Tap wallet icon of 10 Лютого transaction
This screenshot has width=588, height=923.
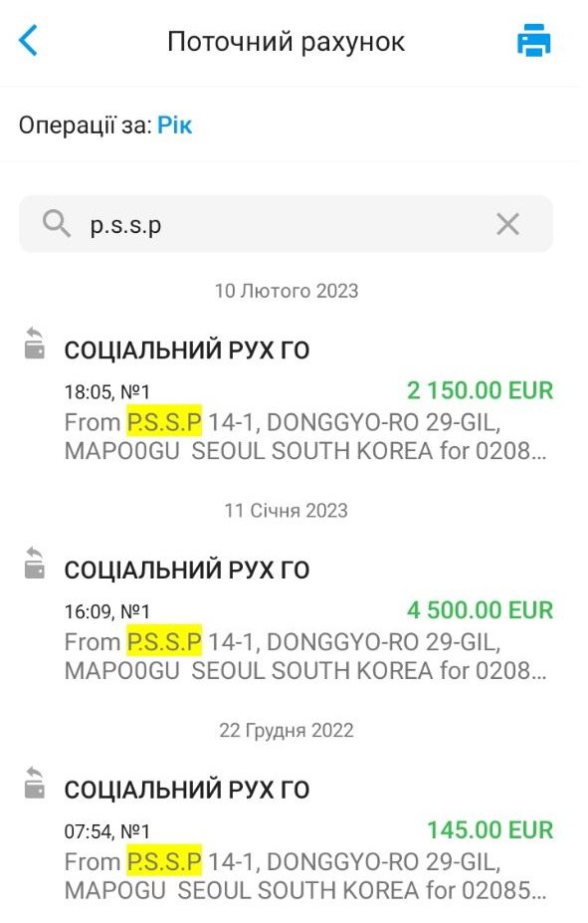point(35,344)
